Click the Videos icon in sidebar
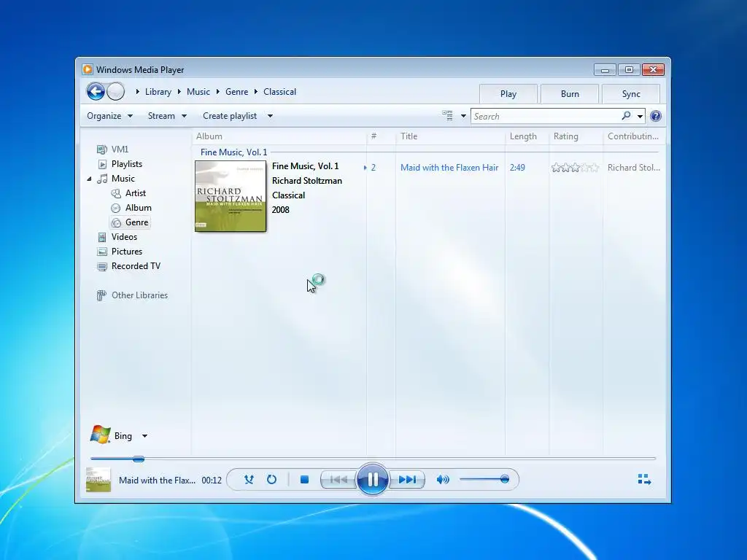 tap(102, 237)
